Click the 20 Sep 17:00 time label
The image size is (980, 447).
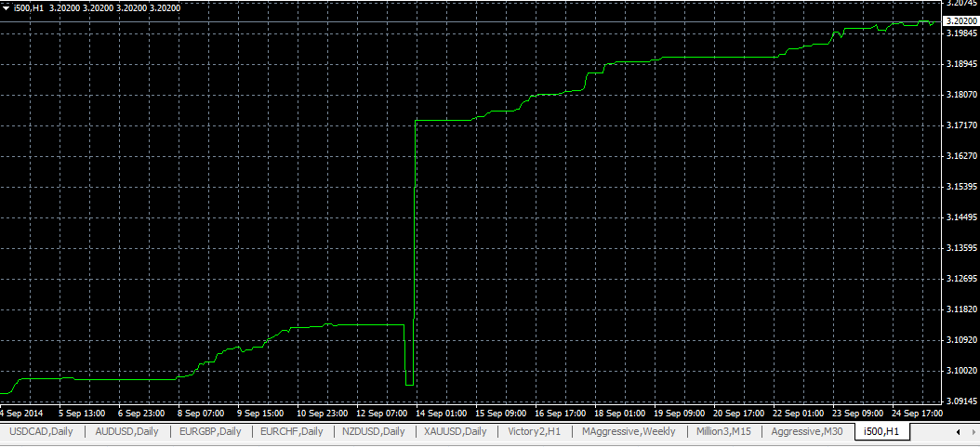[738, 414]
